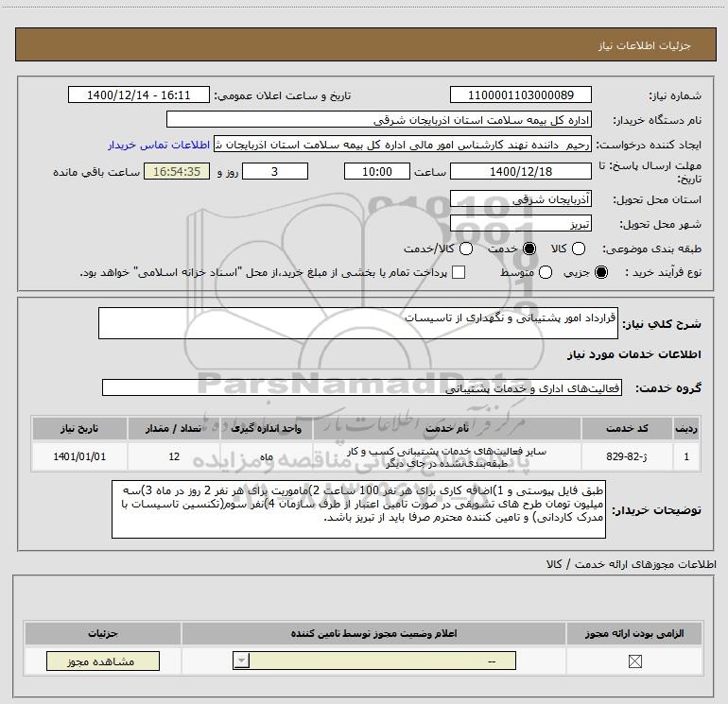
Task: Select the خدمت radio button
Action: (529, 249)
